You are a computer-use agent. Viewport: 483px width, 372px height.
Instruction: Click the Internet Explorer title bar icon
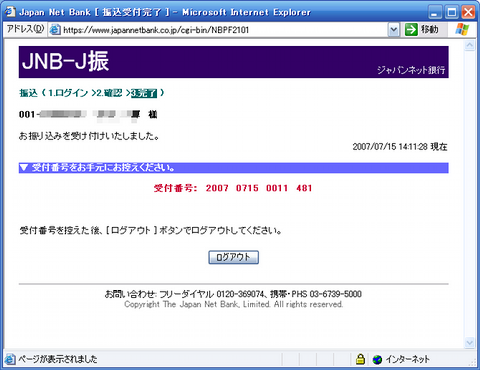(x=10, y=12)
